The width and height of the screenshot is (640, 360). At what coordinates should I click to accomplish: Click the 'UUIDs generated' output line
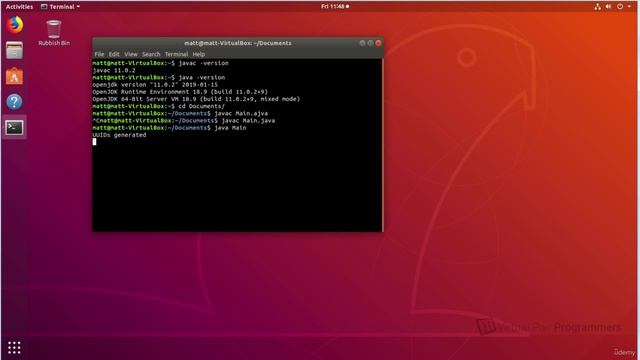click(119, 135)
